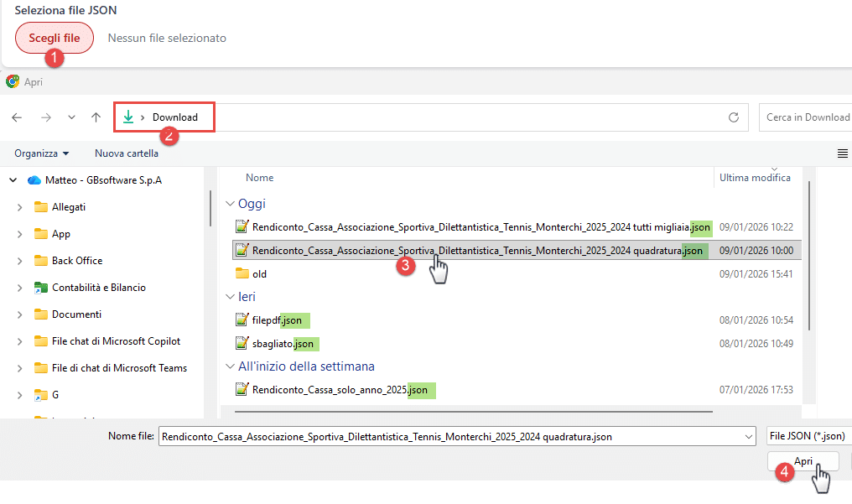Viewport: 852px width, 504px height.
Task: Select the Back Office folder icon
Action: click(41, 261)
